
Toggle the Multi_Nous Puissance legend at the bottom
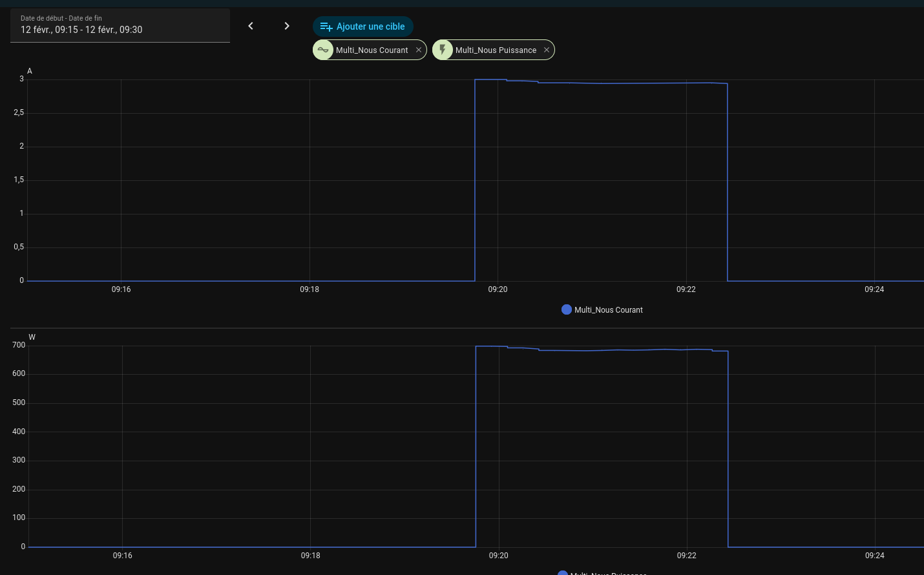tap(607, 572)
